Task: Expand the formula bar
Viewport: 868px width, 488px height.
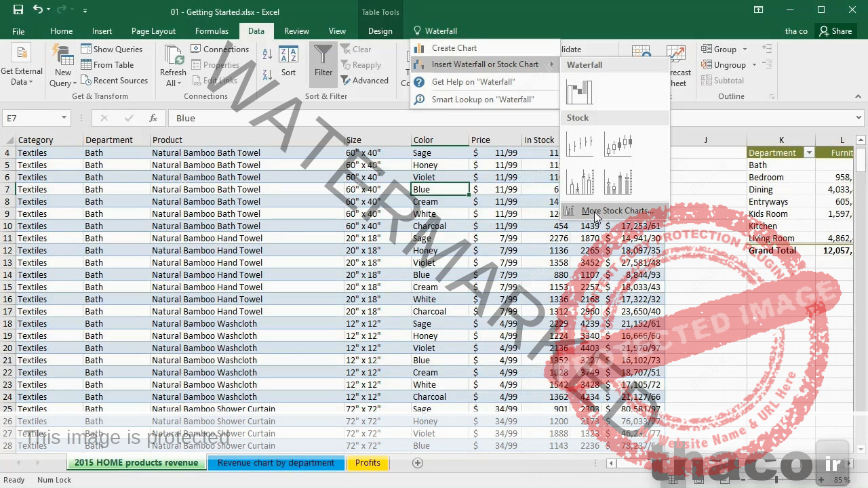Action: [x=859, y=118]
